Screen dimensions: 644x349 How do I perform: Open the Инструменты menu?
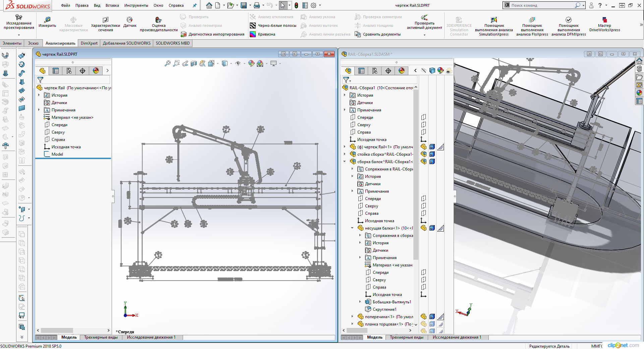pos(136,5)
